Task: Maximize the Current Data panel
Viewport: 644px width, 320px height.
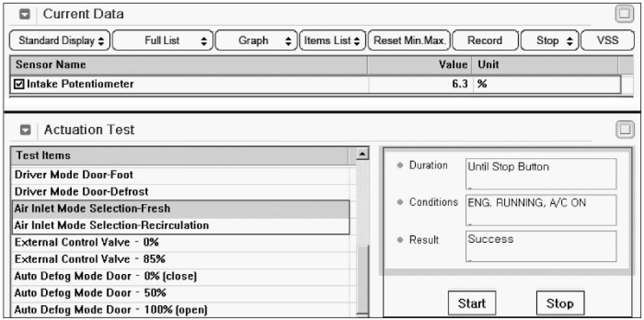Action: coord(624,13)
